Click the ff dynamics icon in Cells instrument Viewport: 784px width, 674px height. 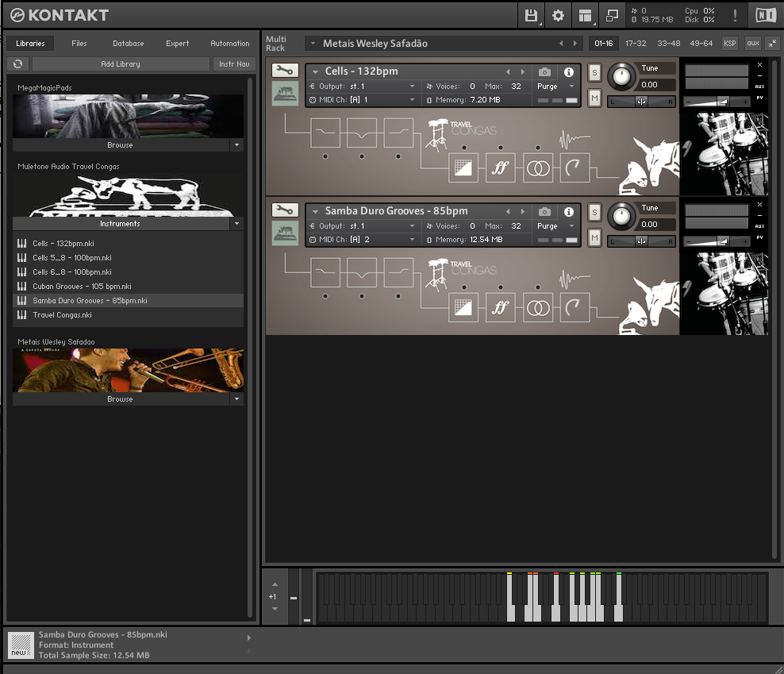500,168
